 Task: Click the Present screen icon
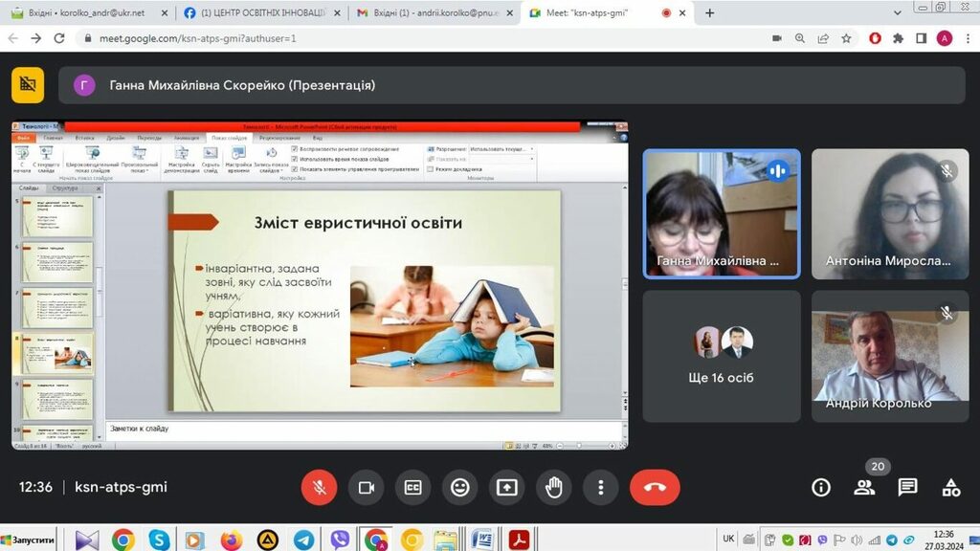(506, 487)
